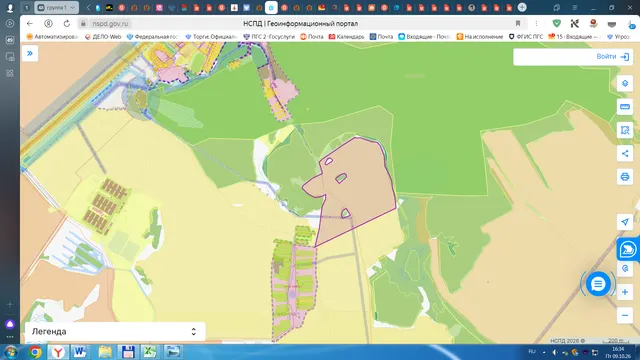Screen dimensions: 640x360
Task: Open the file explorer folder in taskbar
Action: 105,352
